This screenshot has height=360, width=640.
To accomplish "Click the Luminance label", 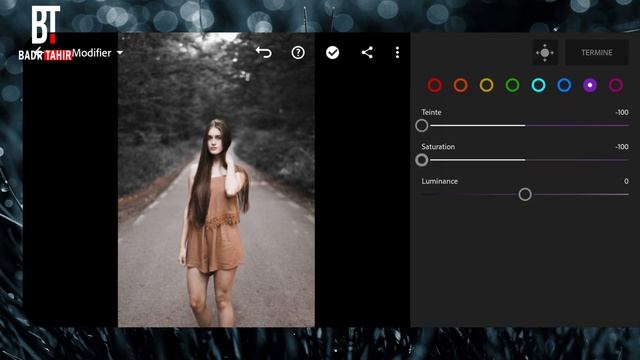I will [x=440, y=181].
